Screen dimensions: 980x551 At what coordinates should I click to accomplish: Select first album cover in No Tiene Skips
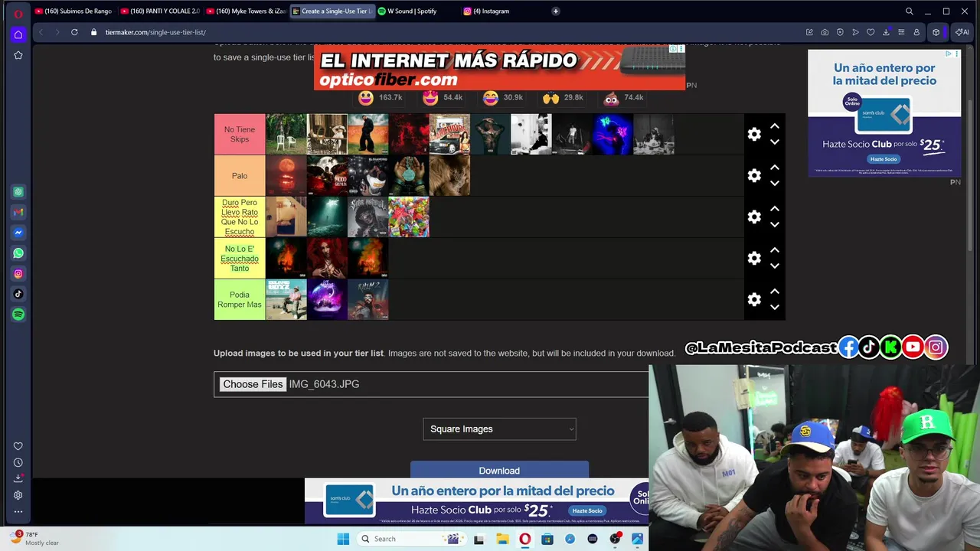coord(286,134)
